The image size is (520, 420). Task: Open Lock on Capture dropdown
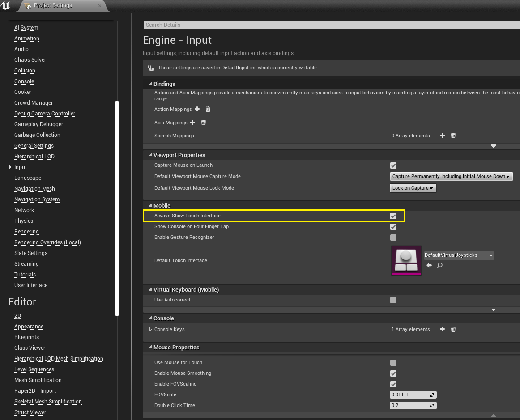(413, 188)
